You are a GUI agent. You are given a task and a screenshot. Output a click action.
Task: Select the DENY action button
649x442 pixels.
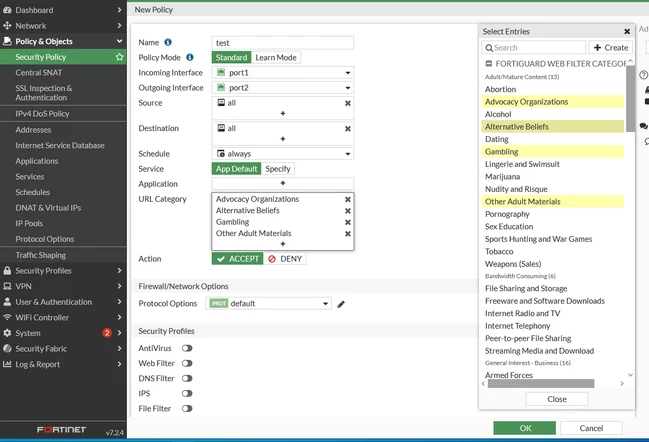[x=285, y=259]
